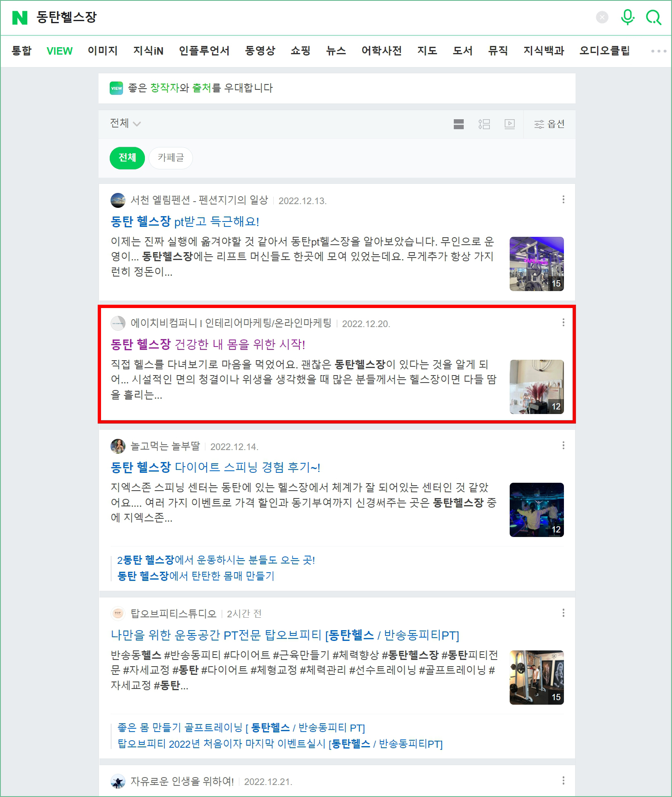
Task: Open more menu for 자유로운 인생을 위하여 post
Action: point(563,780)
